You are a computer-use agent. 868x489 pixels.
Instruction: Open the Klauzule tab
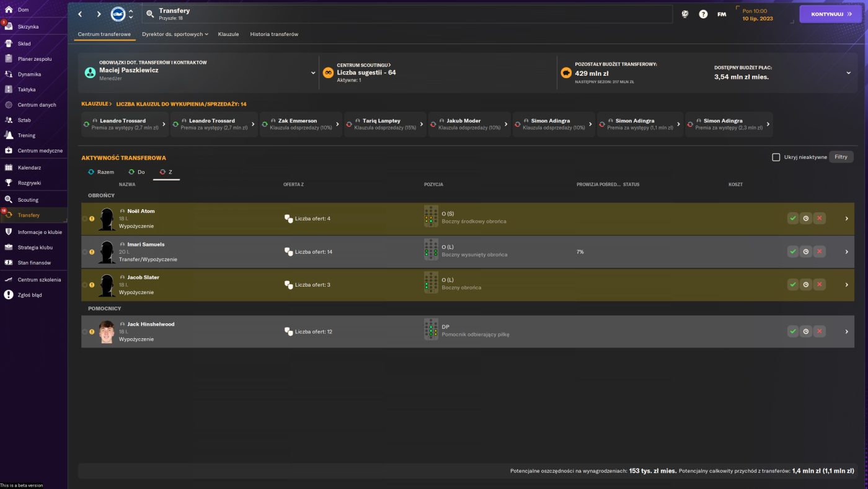coord(228,34)
